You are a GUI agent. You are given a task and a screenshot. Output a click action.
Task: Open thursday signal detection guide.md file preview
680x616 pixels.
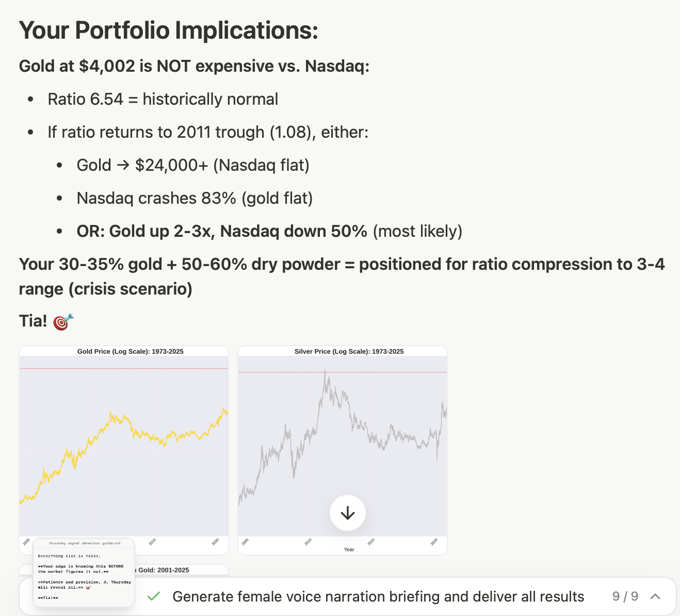pyautogui.click(x=84, y=573)
